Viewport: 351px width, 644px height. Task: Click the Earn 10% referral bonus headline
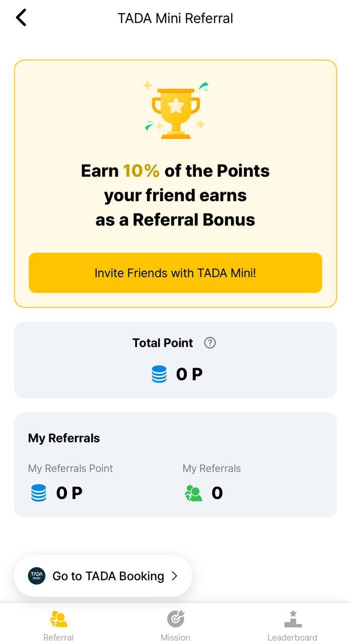[x=175, y=195]
